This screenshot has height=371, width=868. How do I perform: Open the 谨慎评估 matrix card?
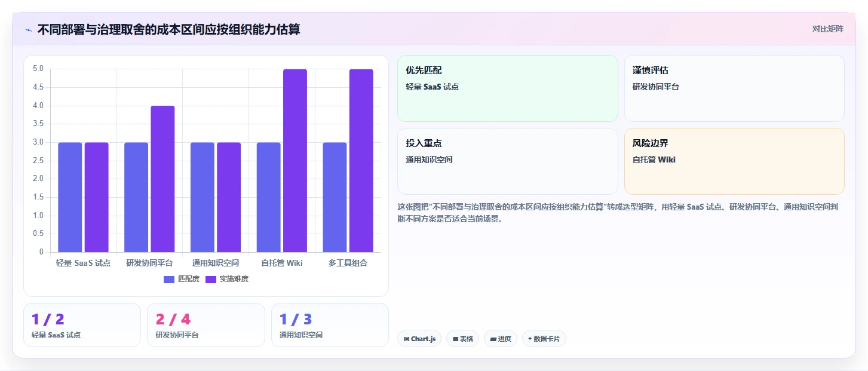click(x=734, y=88)
